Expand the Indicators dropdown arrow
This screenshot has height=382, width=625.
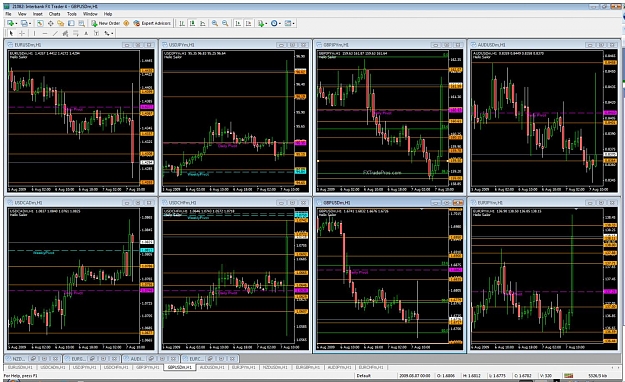266,24
